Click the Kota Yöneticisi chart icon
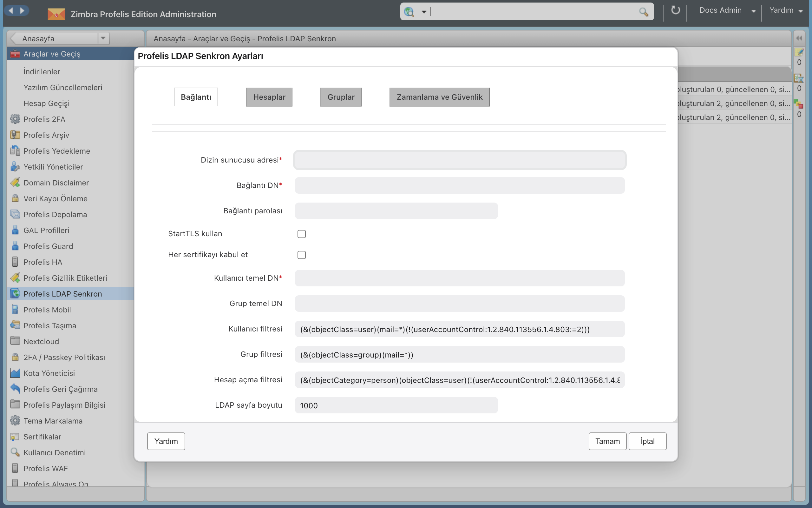 (x=15, y=373)
